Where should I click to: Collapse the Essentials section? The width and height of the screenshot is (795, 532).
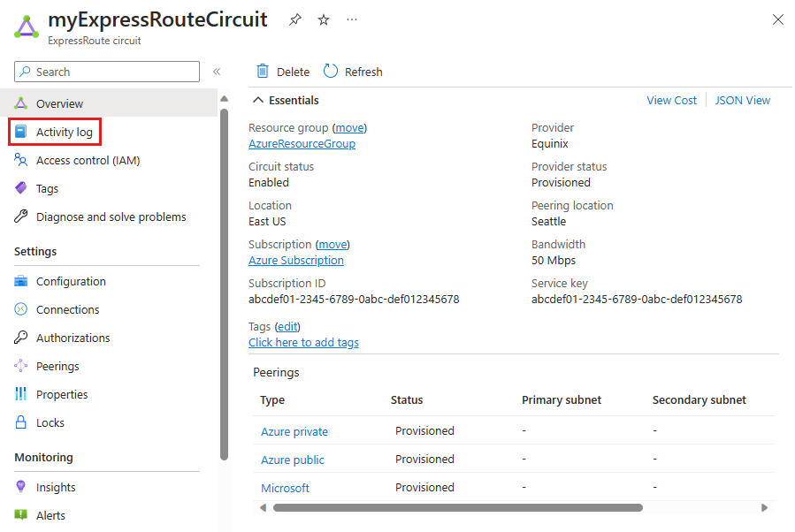tap(258, 100)
